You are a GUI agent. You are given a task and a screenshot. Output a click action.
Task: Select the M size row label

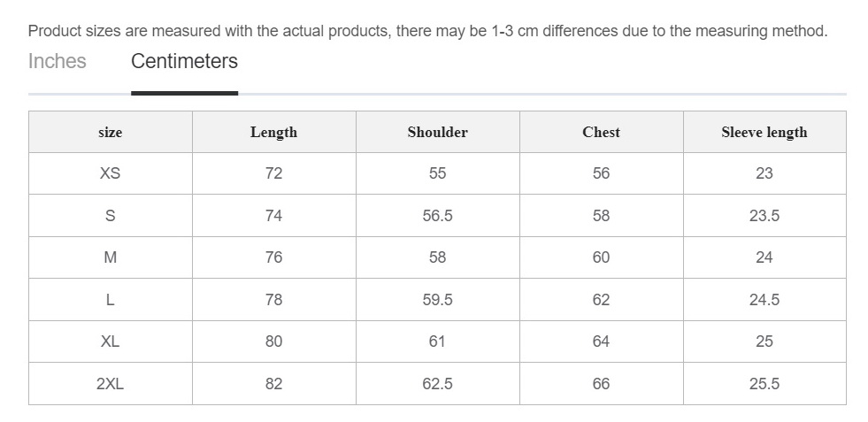click(x=111, y=257)
